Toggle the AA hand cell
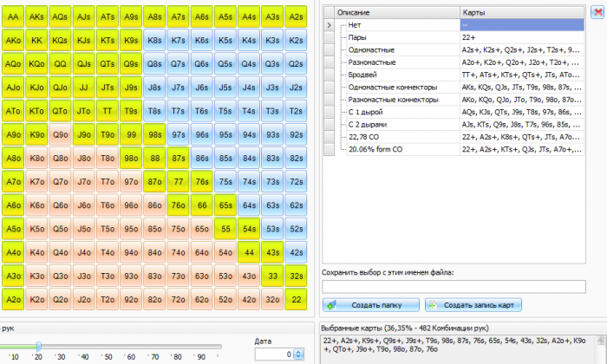This screenshot has height=364, width=607. pos(13,16)
